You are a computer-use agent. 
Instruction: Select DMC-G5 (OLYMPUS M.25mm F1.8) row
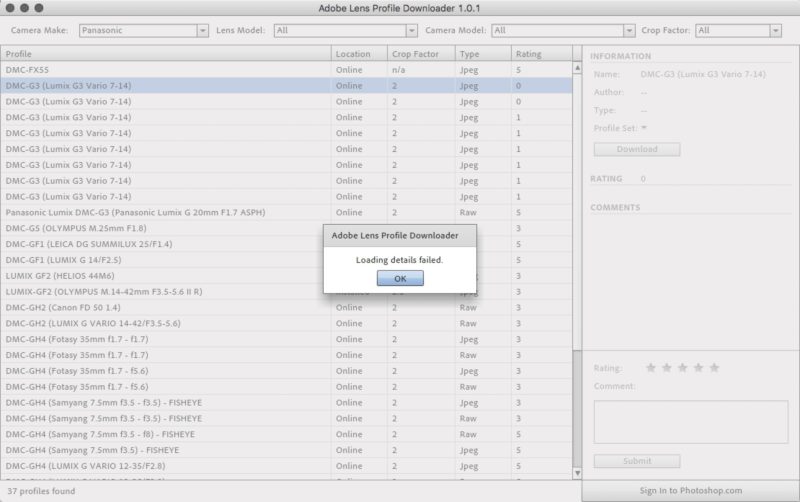tap(286, 228)
